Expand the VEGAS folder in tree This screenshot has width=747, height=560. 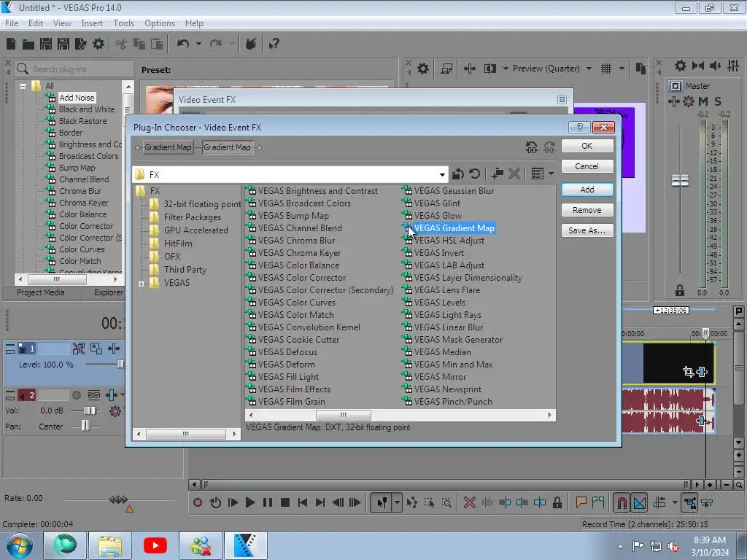pos(141,284)
